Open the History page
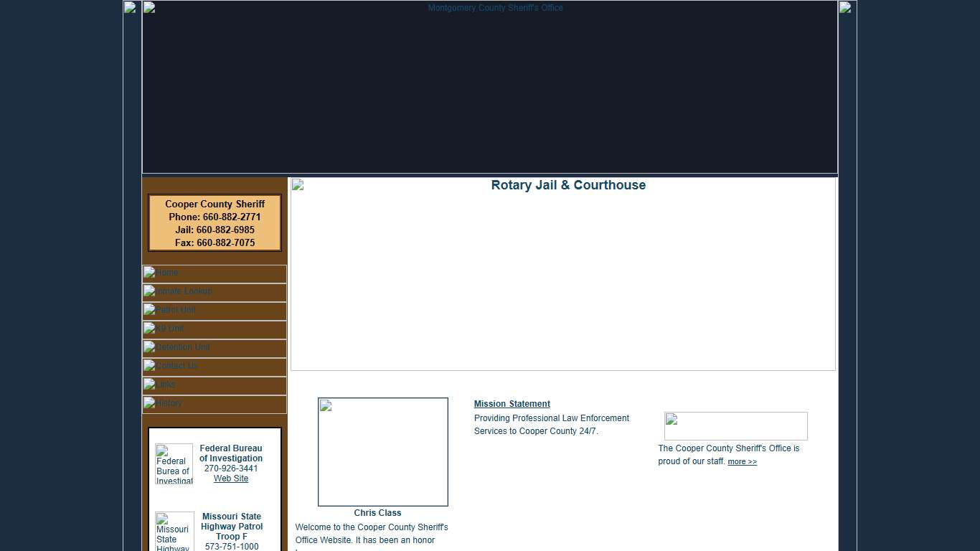Screen dimensions: 980x551 214,404
